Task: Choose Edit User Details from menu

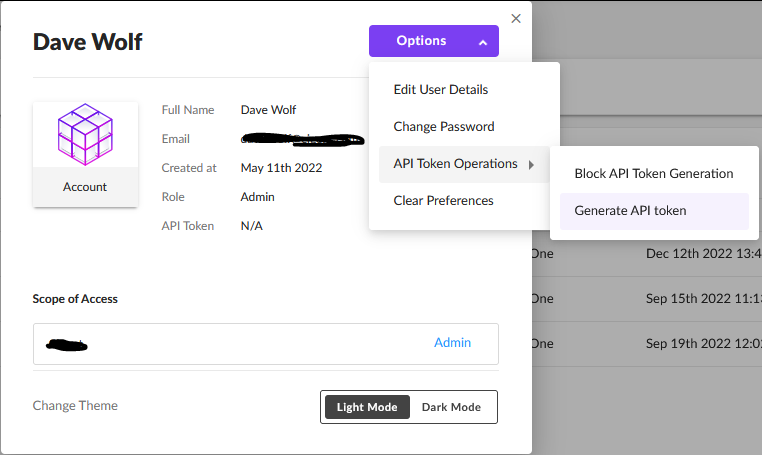Action: (441, 89)
